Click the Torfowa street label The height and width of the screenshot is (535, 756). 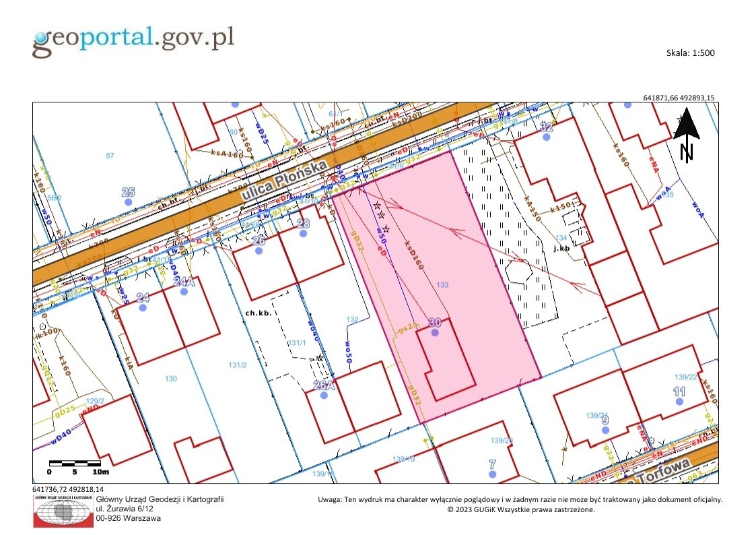tap(663, 471)
